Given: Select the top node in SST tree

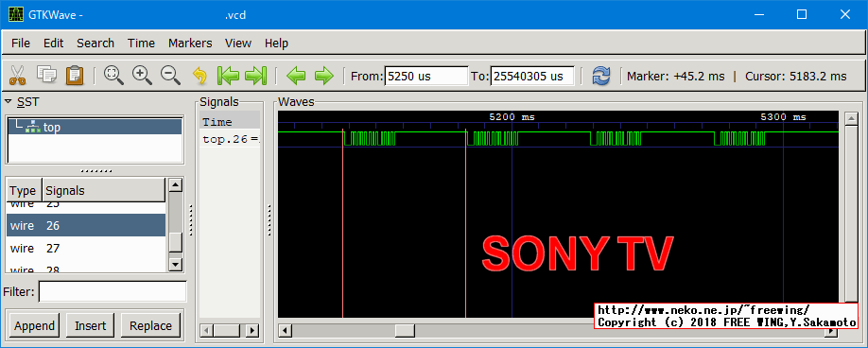Looking at the screenshot, I should 95,128.
